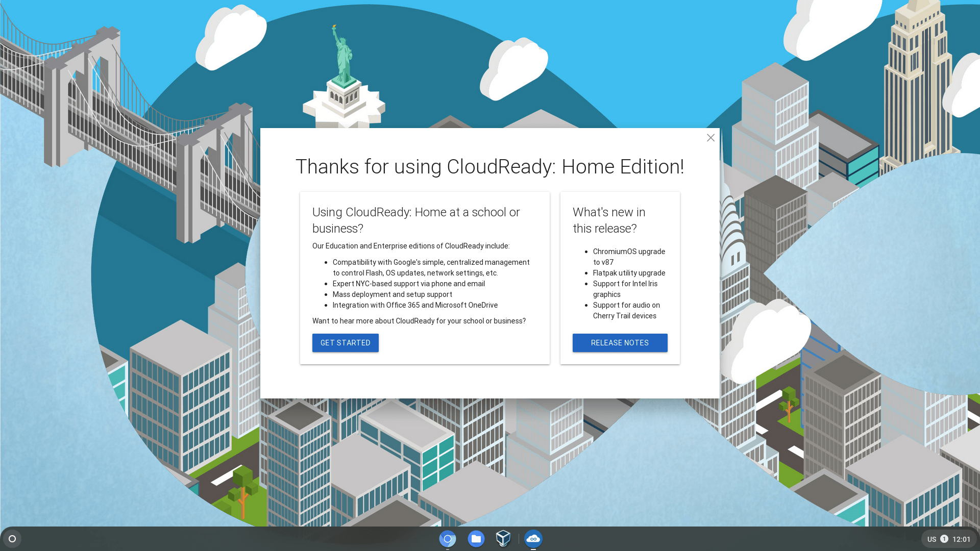
Task: Click the 'What's new in this release?' heading
Action: coord(608,220)
